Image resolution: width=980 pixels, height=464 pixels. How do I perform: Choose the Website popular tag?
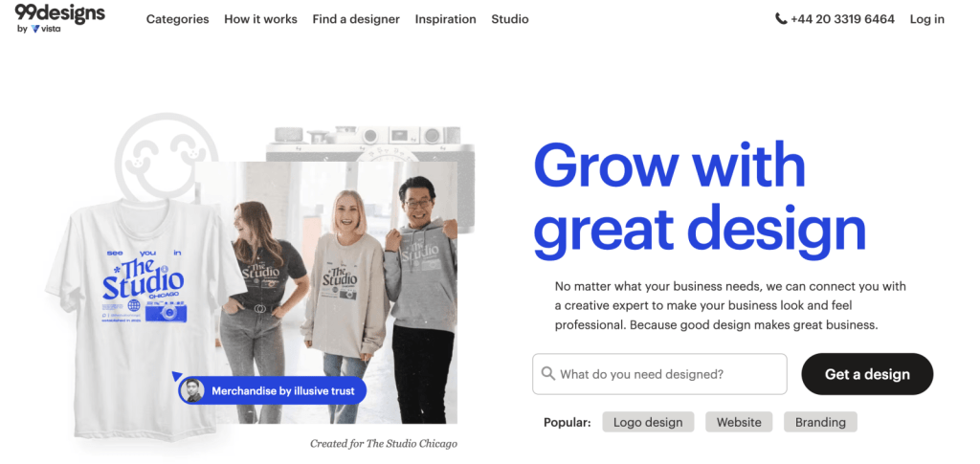pos(739,422)
